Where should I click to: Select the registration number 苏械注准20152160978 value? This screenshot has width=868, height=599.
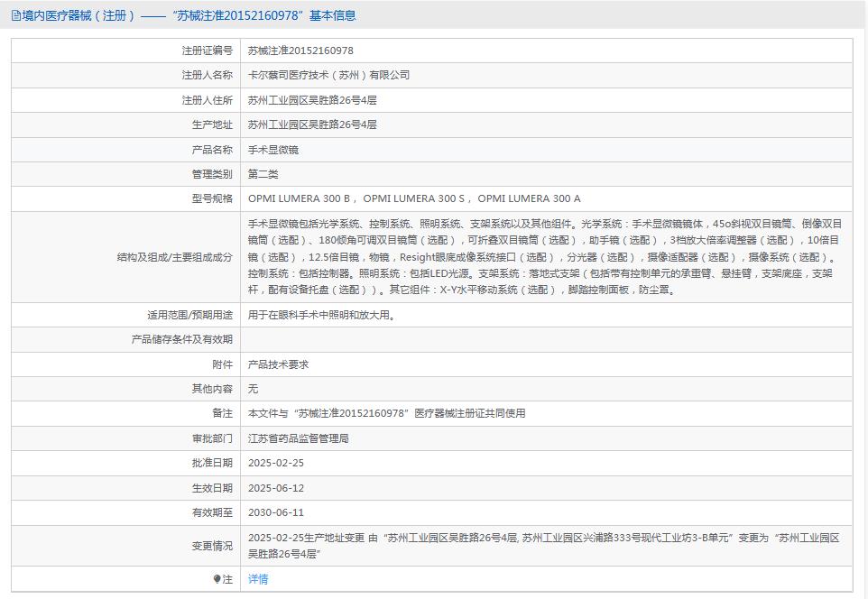(x=300, y=51)
